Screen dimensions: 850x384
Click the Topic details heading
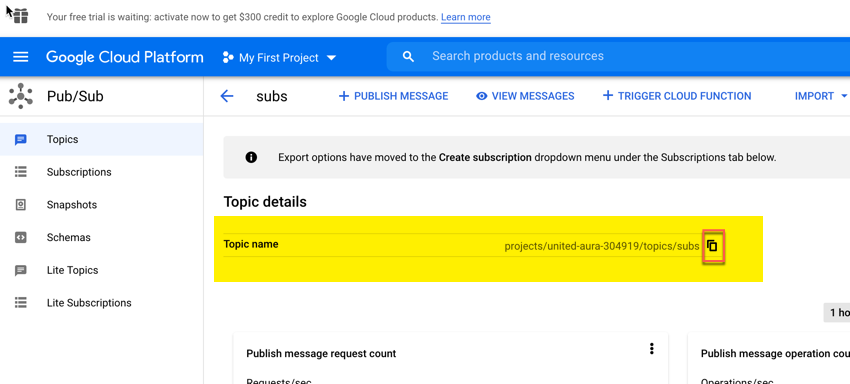265,202
